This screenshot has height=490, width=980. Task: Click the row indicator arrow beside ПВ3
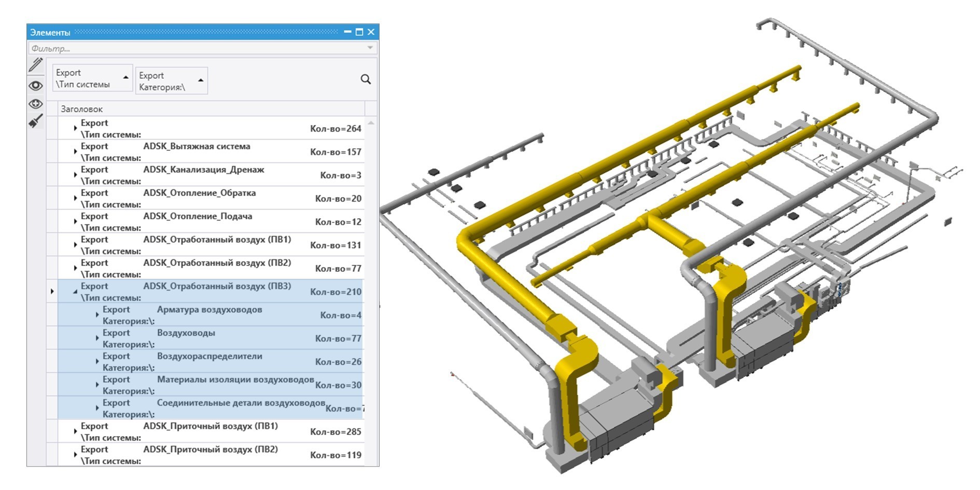(52, 291)
